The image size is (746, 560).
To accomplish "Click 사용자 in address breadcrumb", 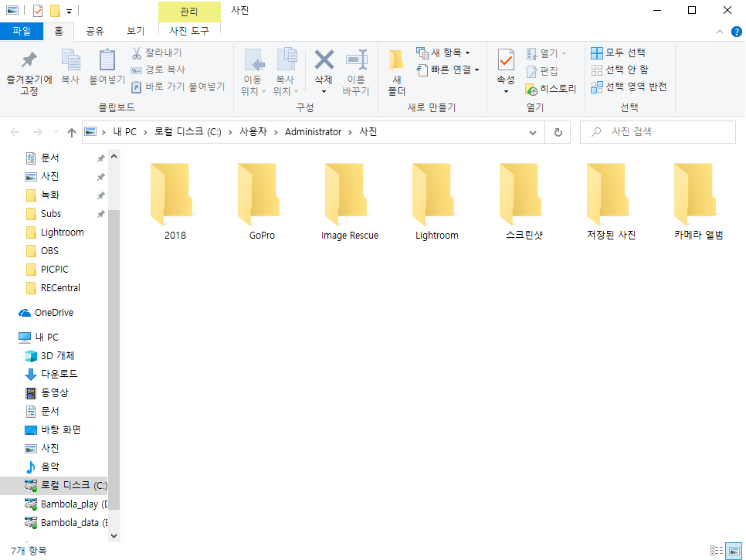I will pos(253,132).
